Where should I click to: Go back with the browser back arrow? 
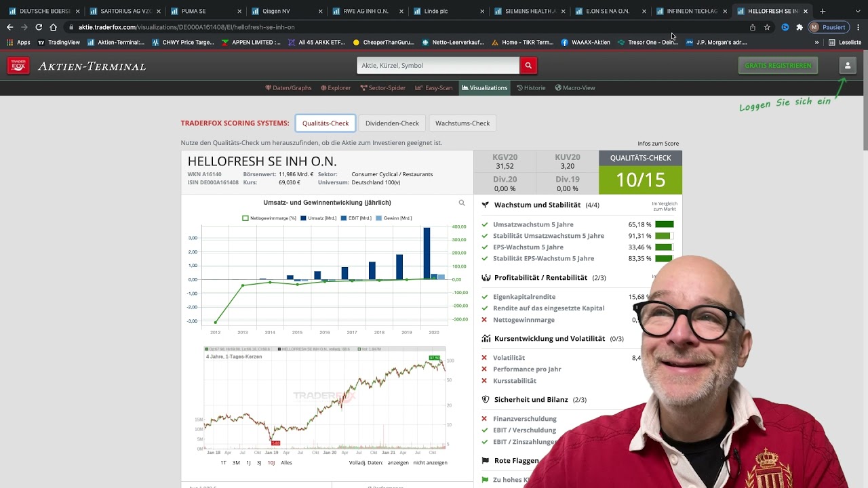[9, 27]
